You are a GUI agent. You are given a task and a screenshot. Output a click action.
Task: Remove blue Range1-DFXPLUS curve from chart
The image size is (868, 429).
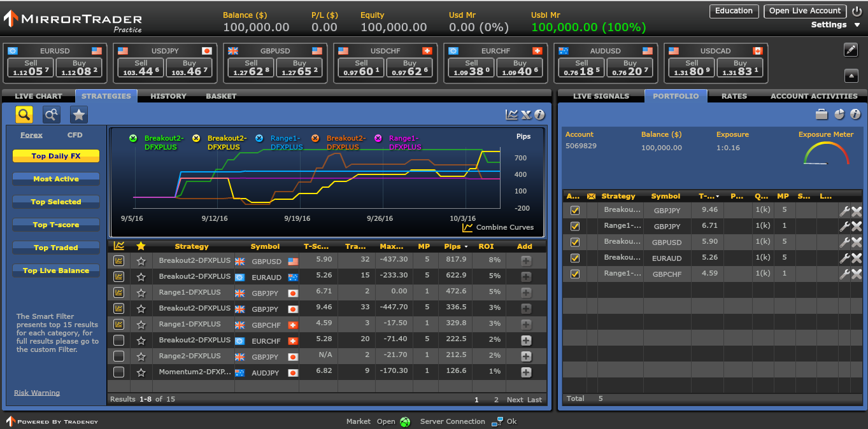point(259,138)
